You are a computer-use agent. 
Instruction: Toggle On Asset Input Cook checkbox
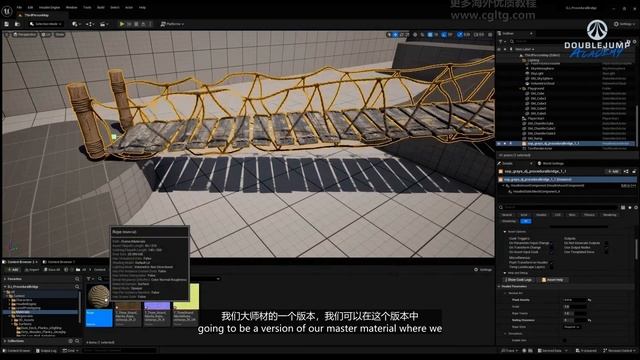tap(552, 252)
